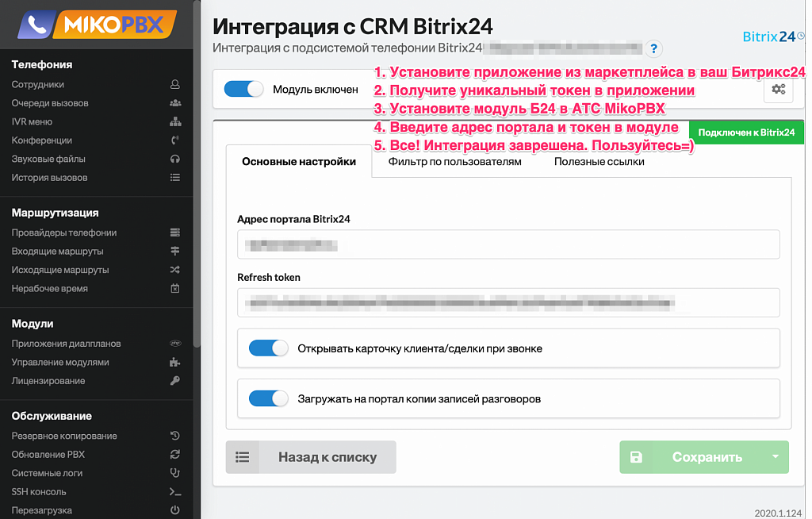
Task: Open Исходящие маршруты link
Action: (x=60, y=270)
